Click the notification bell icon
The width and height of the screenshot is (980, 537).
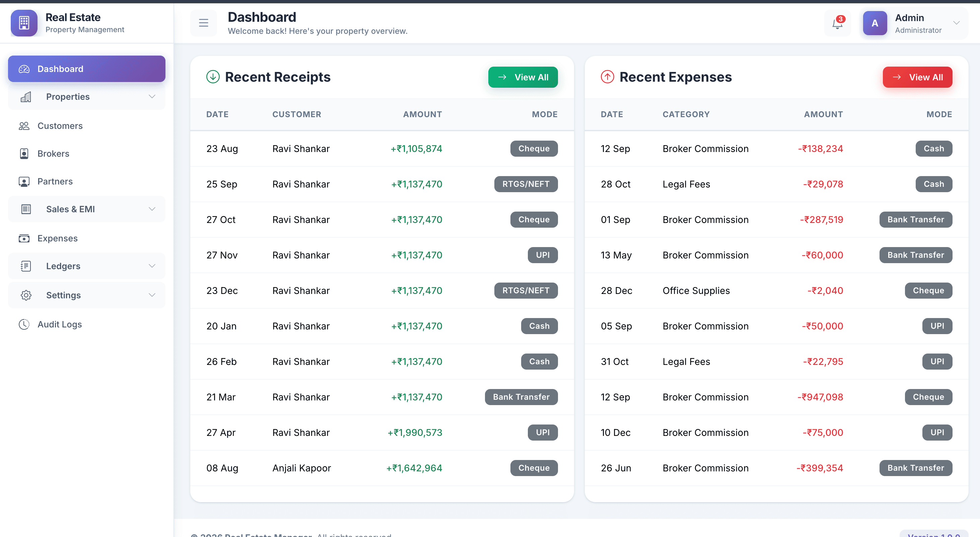click(x=837, y=23)
